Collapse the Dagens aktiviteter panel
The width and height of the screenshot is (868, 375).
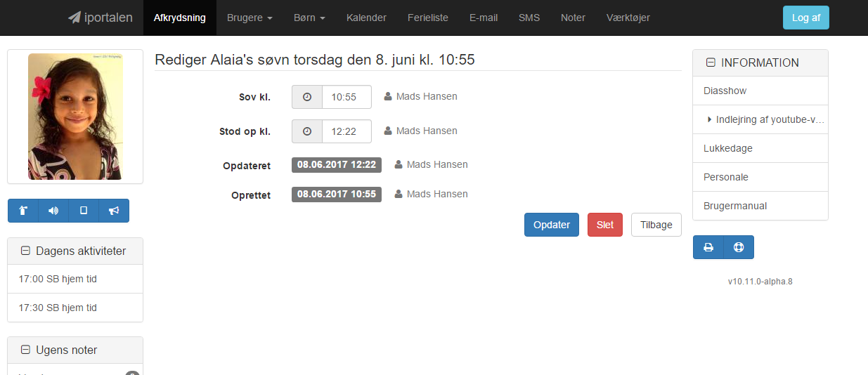pyautogui.click(x=25, y=251)
